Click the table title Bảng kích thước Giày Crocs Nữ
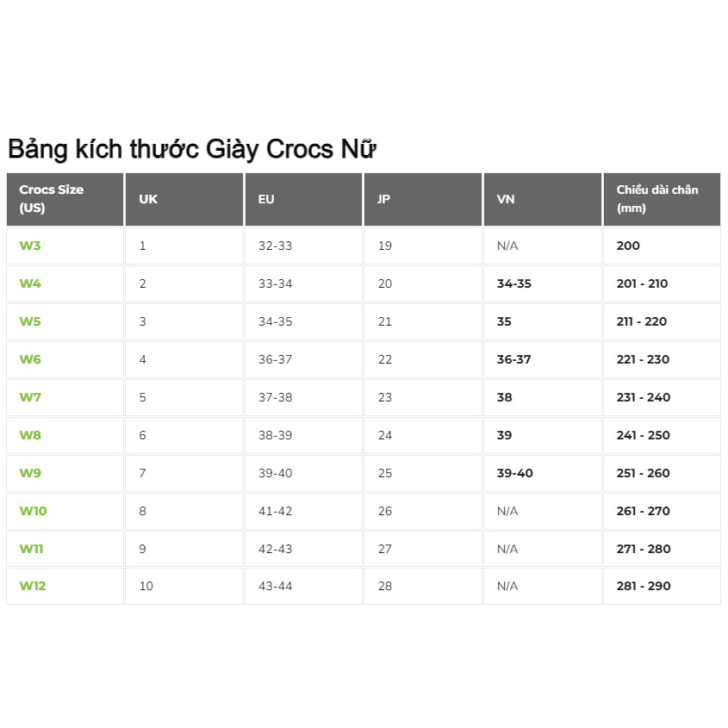Image resolution: width=728 pixels, height=728 pixels. click(192, 149)
